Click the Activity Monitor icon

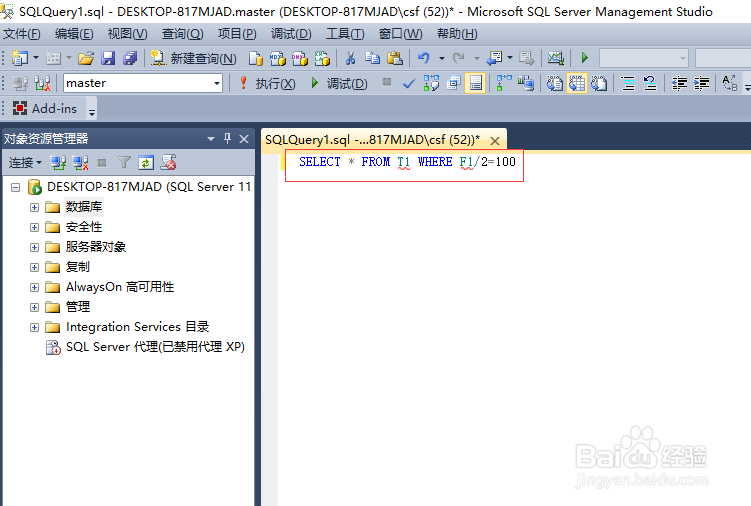pyautogui.click(x=556, y=58)
